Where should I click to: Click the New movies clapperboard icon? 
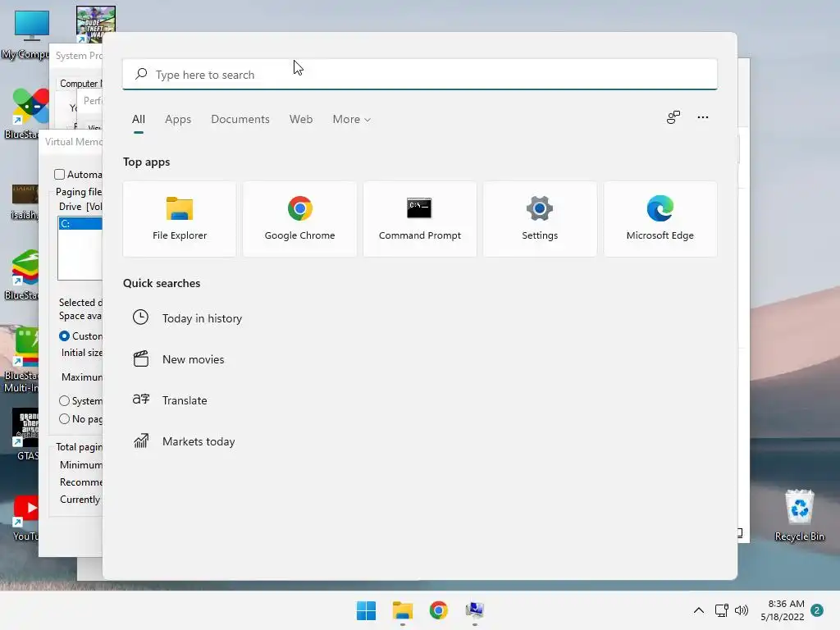click(x=141, y=358)
